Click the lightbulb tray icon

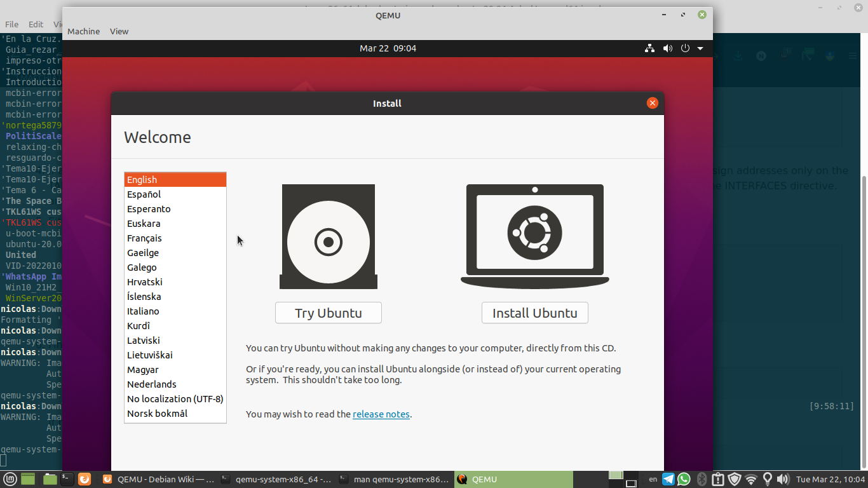point(767,479)
